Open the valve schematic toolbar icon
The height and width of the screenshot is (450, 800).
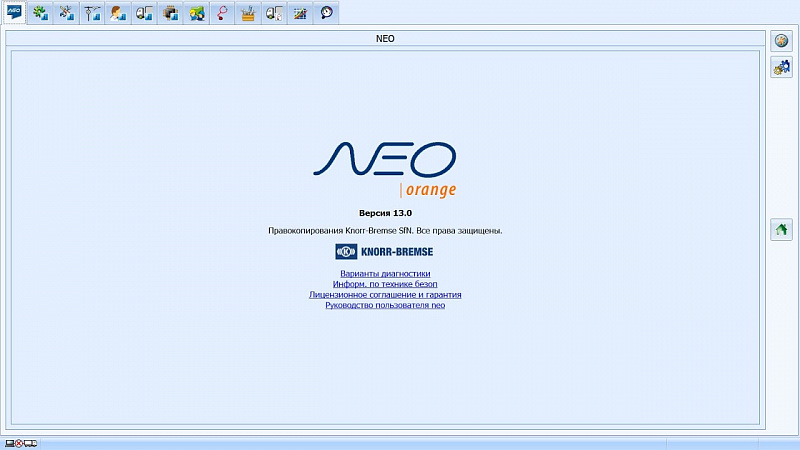(92, 12)
